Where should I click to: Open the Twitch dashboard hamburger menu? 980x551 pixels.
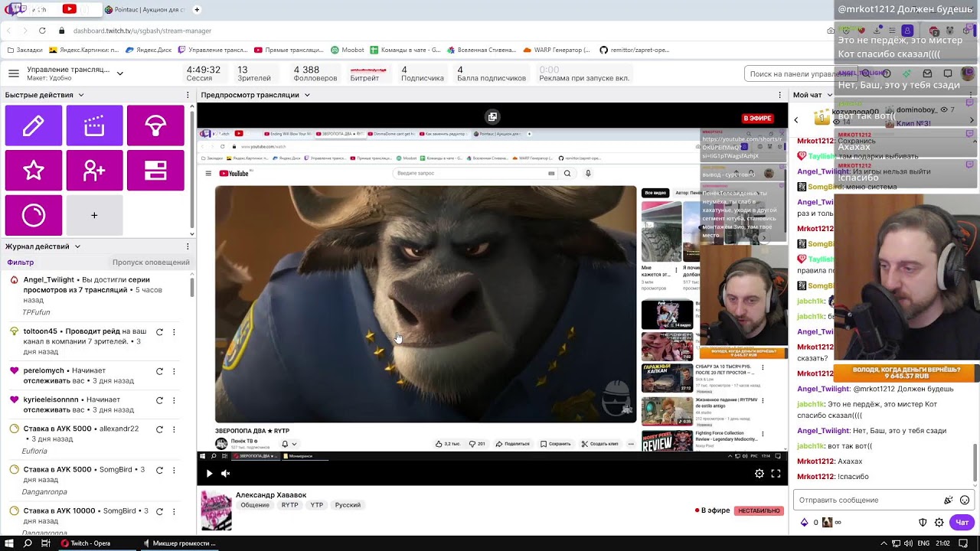pyautogui.click(x=14, y=73)
